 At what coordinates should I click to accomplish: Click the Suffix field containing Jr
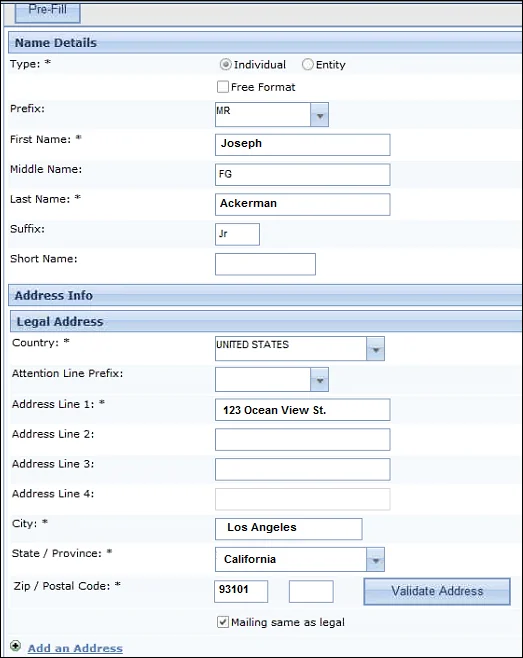[237, 234]
